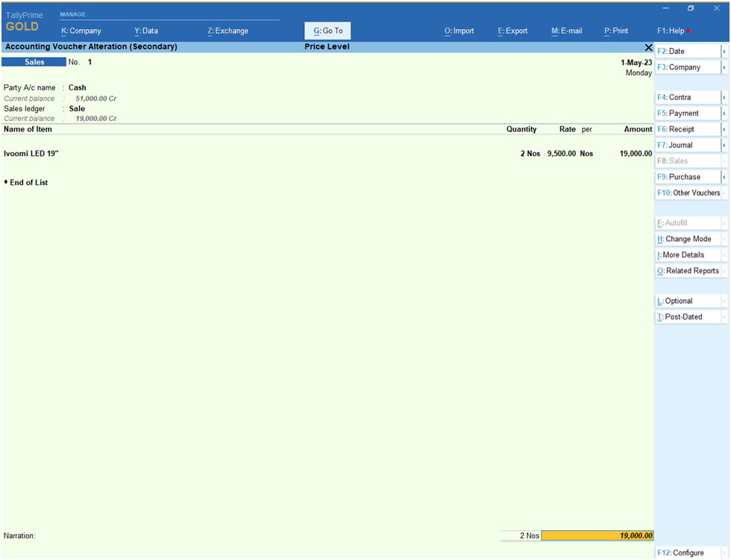
Task: Open F12: Configure
Action: click(688, 553)
